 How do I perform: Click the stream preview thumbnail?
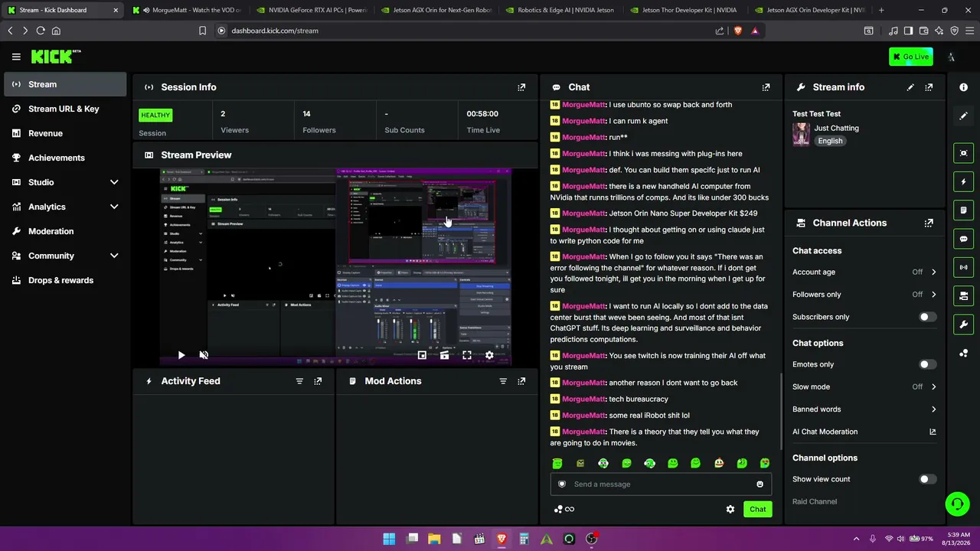pos(335,267)
